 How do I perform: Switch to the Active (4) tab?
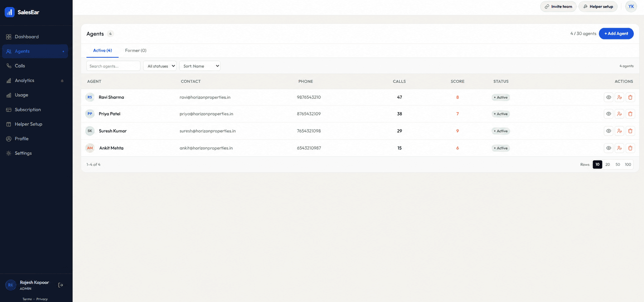(x=102, y=51)
